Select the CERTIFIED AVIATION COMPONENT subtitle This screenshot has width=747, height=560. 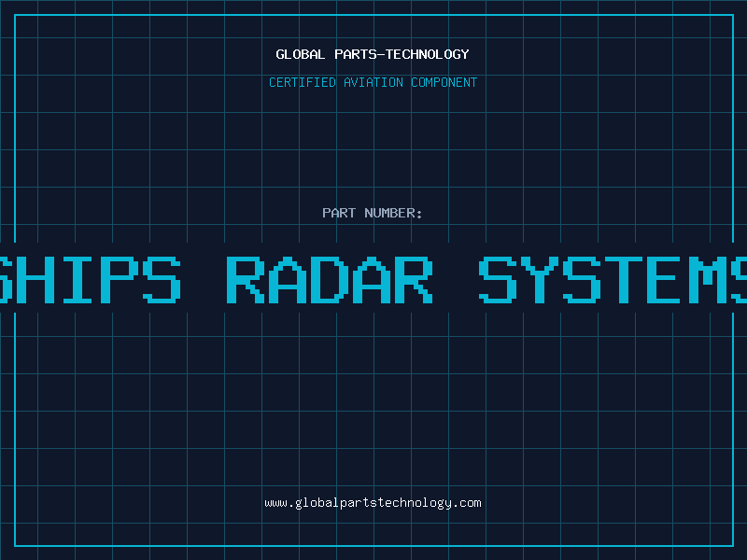click(x=373, y=82)
